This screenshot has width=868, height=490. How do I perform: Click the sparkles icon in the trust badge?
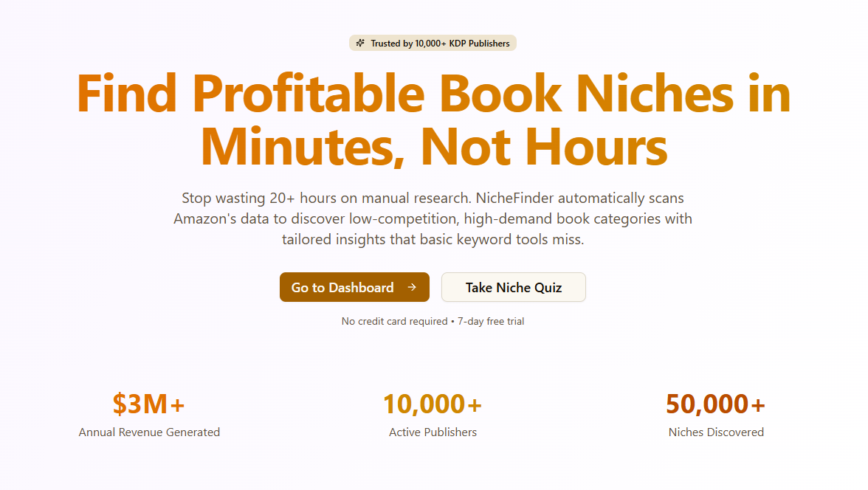point(360,43)
